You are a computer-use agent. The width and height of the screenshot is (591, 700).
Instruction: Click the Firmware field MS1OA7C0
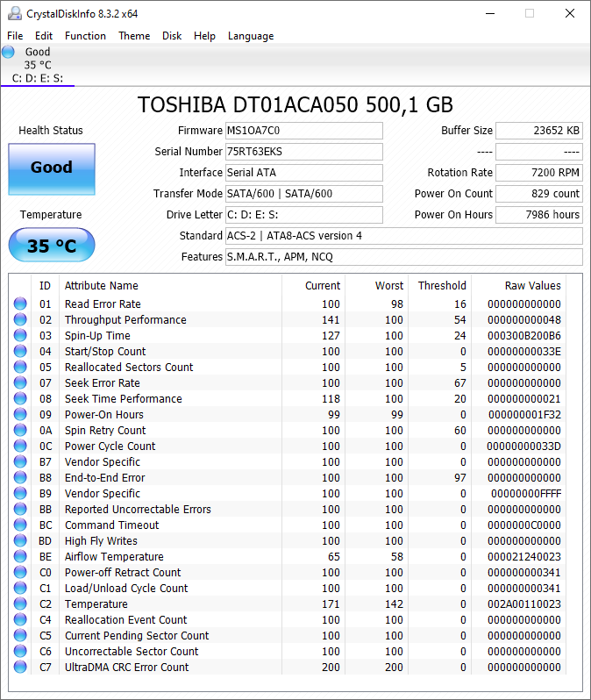(x=304, y=131)
